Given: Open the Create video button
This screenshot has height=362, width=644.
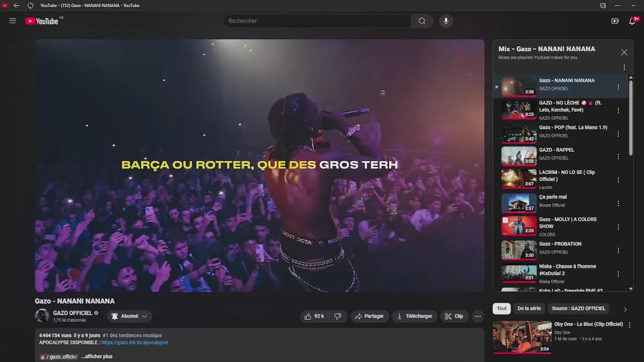Looking at the screenshot, I should [615, 21].
